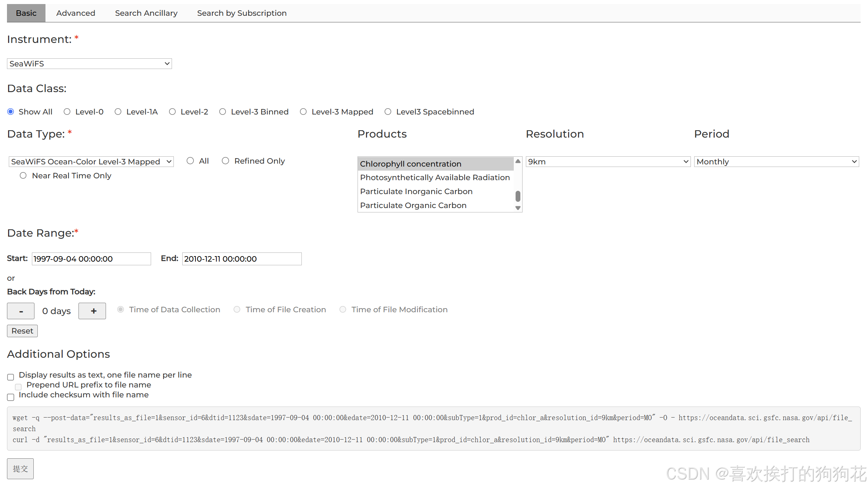The height and width of the screenshot is (488, 868).
Task: Open the Monthly Period dropdown
Action: (776, 161)
